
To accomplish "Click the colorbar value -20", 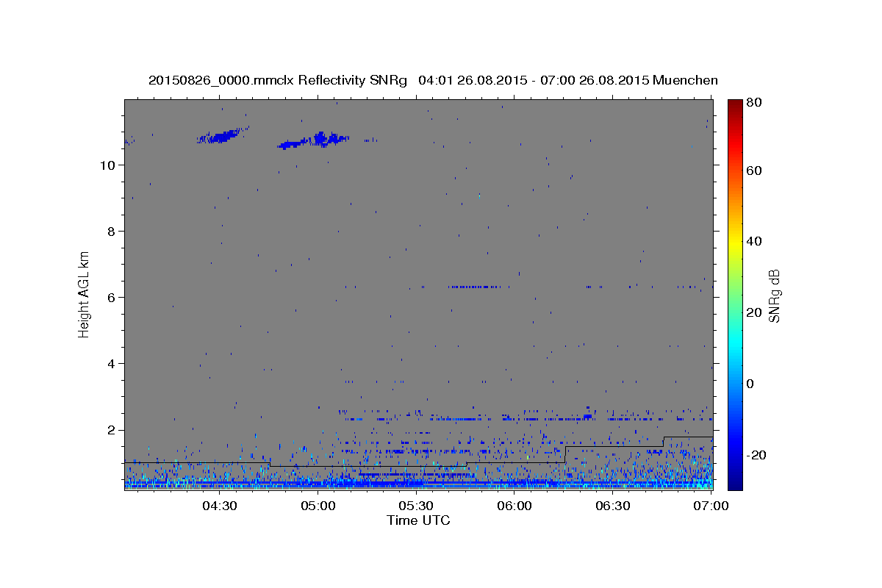I will click(x=757, y=455).
